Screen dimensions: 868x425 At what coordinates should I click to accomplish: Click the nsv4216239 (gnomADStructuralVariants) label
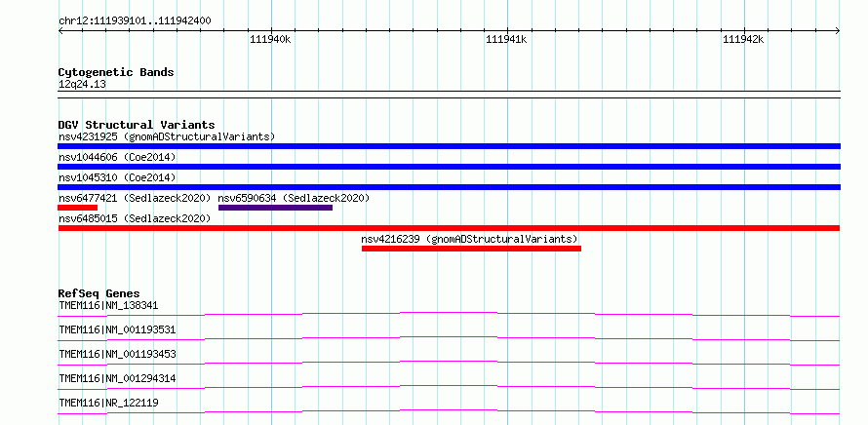pyautogui.click(x=469, y=239)
